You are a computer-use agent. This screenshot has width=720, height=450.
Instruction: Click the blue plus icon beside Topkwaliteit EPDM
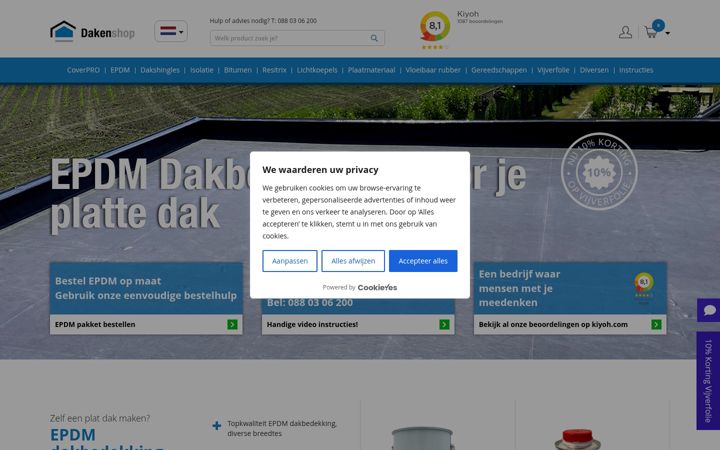tap(217, 426)
